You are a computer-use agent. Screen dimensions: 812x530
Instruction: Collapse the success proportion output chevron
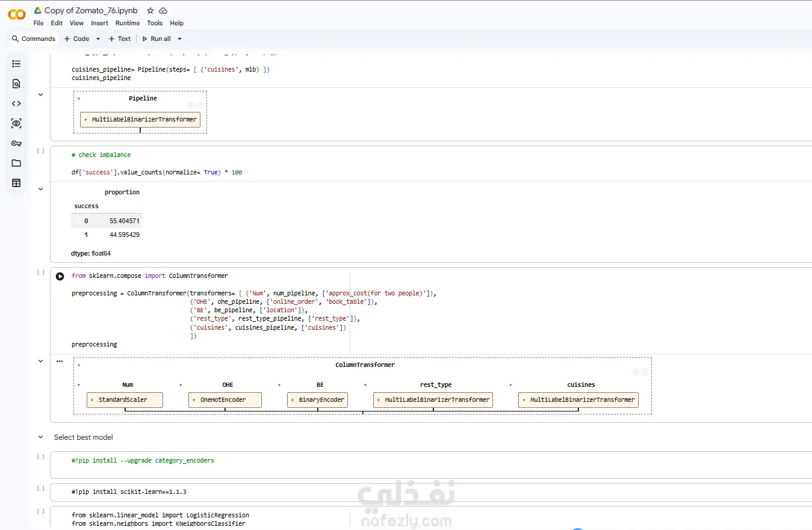click(x=41, y=189)
